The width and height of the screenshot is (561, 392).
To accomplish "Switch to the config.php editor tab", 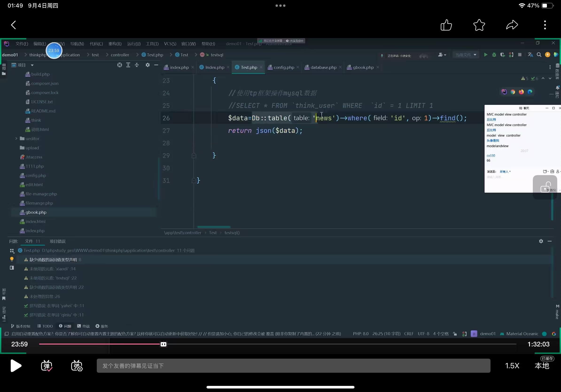I will (x=284, y=67).
